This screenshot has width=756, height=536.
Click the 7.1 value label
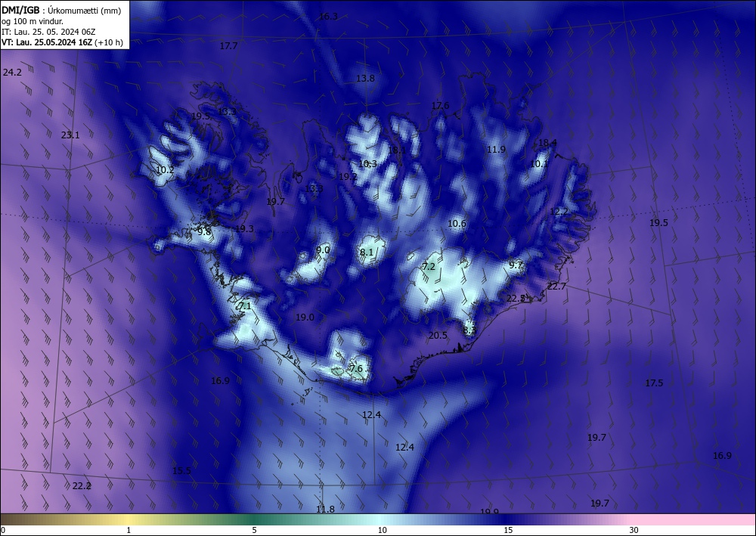245,305
